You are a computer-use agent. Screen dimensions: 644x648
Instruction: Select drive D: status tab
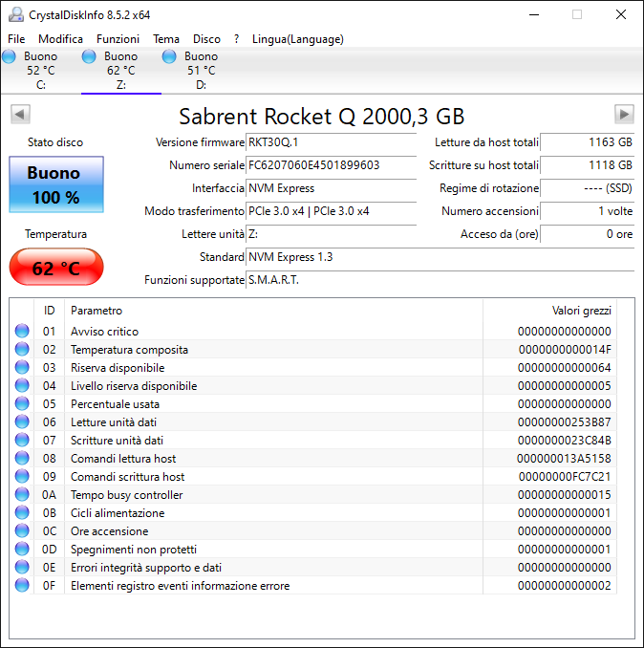202,71
